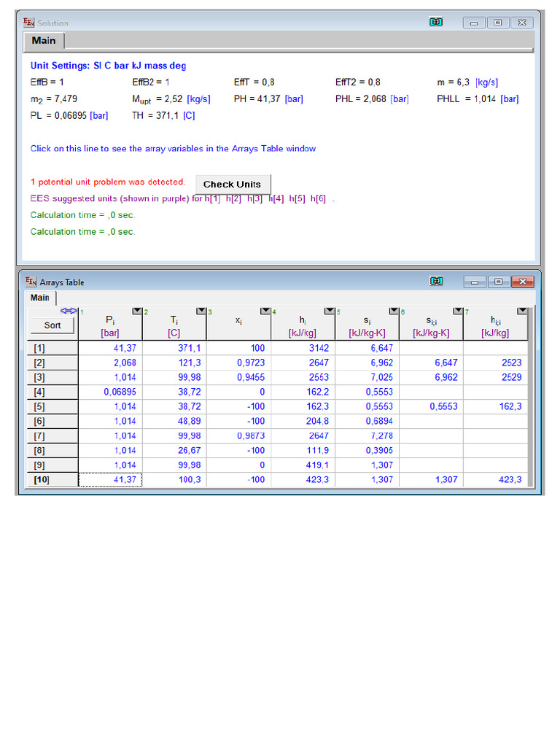Click 'EffT = 0,8' variable
This screenshot has height=747, width=560.
(254, 82)
